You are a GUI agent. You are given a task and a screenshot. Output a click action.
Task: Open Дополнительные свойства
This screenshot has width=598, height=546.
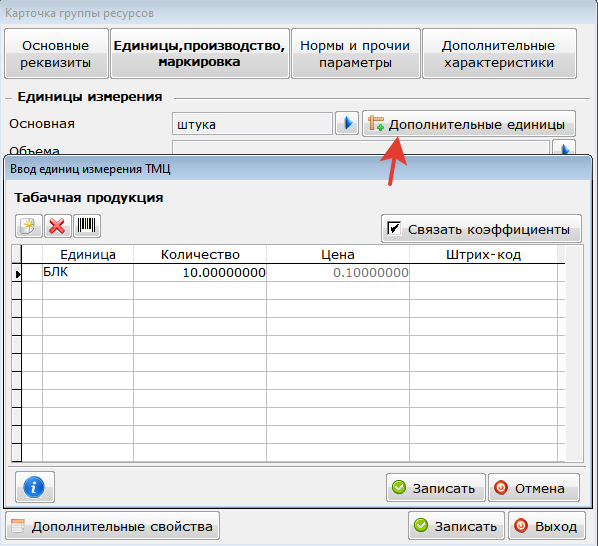(x=113, y=526)
